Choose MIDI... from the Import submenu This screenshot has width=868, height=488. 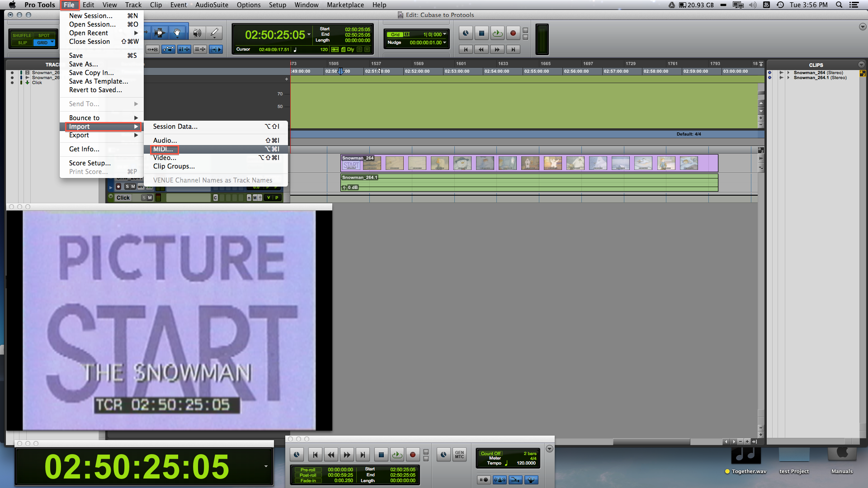[x=216, y=149]
